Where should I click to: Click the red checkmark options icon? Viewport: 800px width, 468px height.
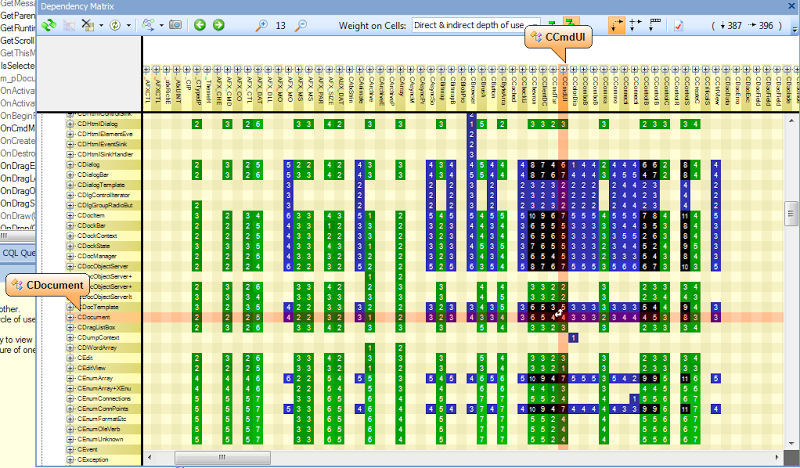(679, 26)
